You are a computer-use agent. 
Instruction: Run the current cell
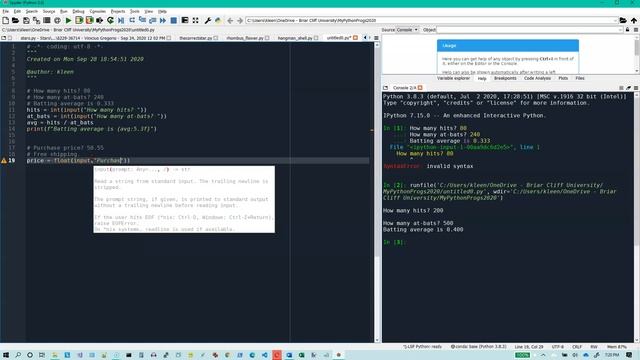79,20
